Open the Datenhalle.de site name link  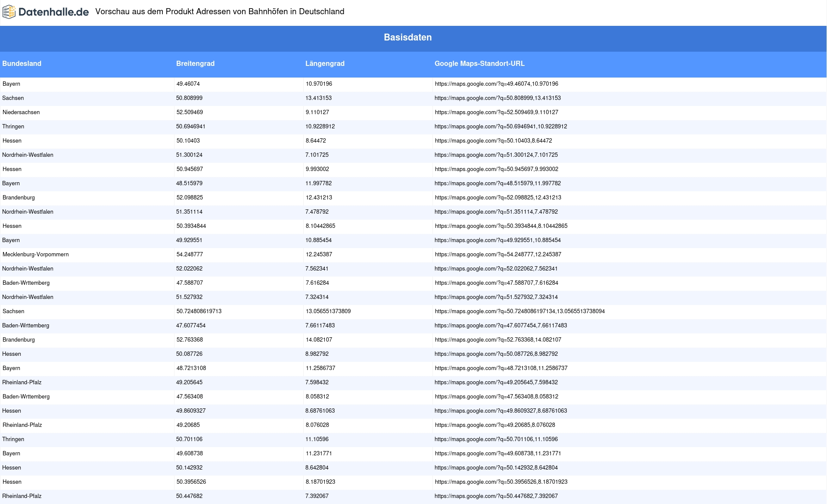click(53, 12)
